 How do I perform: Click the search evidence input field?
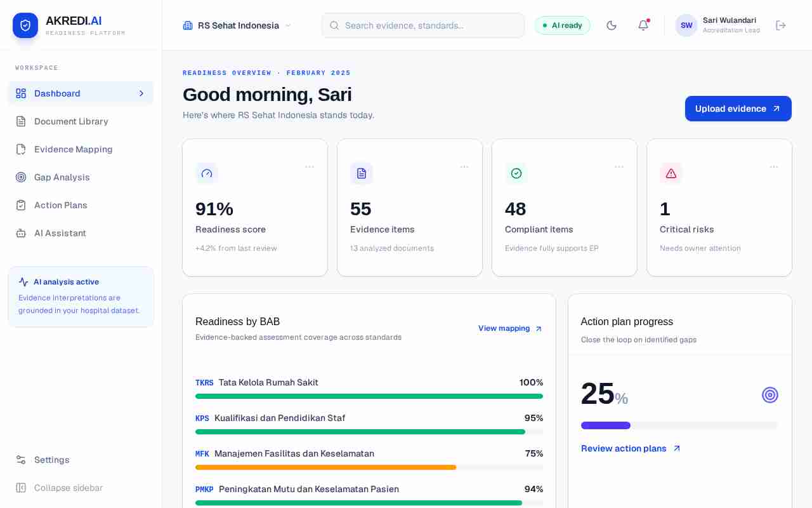(423, 25)
